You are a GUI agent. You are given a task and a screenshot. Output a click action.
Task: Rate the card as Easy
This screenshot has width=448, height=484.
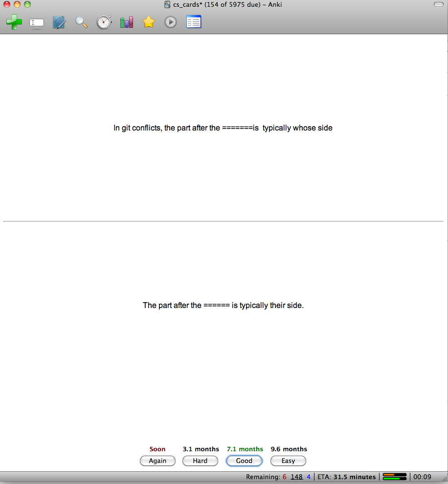tap(288, 461)
